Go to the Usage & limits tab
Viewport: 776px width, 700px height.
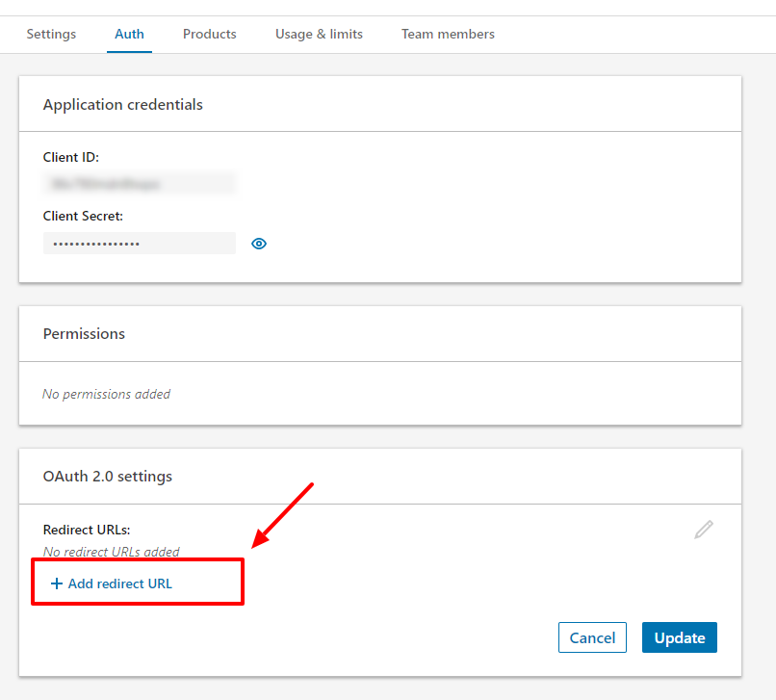[x=319, y=34]
